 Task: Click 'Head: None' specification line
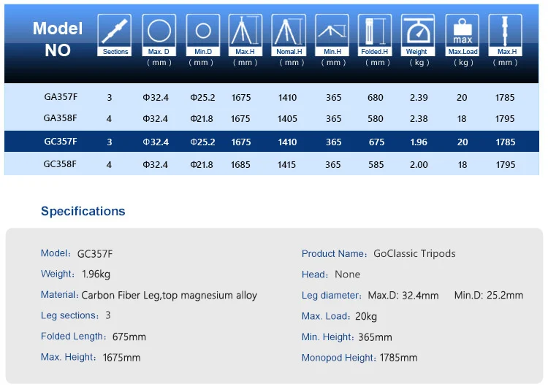click(330, 274)
